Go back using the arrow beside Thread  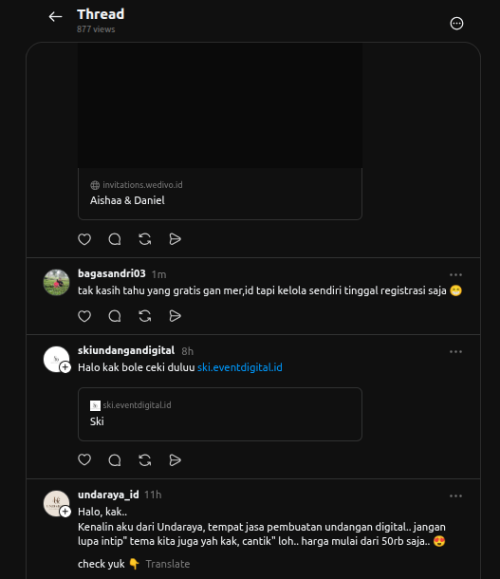pyautogui.click(x=55, y=17)
